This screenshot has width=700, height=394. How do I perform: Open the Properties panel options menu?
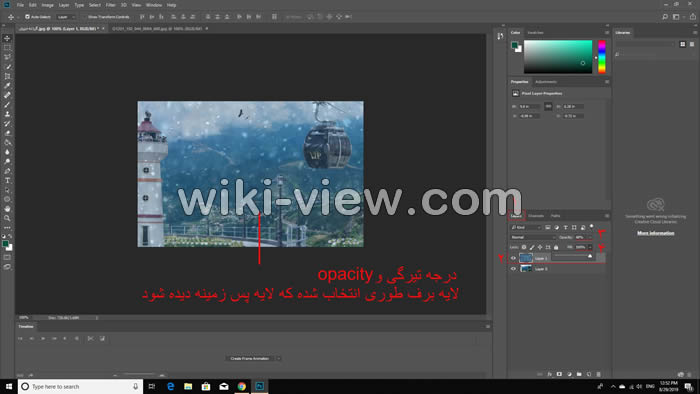coord(607,82)
